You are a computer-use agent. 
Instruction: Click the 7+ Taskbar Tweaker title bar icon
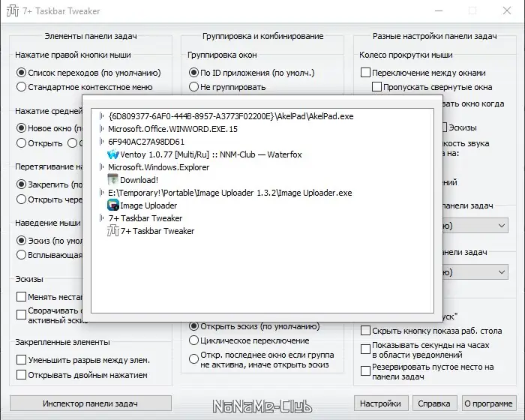[x=13, y=10]
